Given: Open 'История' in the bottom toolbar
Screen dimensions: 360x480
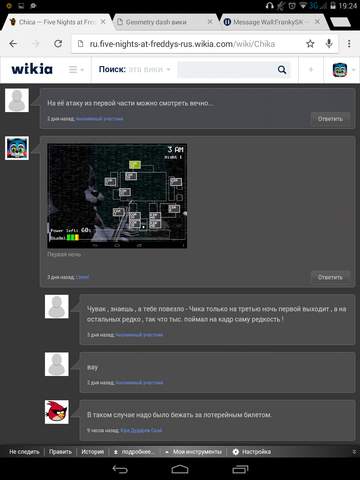Looking at the screenshot, I should point(93,452).
